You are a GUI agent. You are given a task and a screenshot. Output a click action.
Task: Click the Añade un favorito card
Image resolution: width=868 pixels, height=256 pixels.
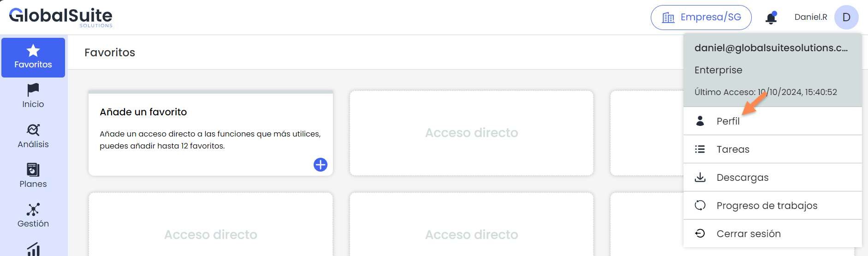[x=210, y=133]
